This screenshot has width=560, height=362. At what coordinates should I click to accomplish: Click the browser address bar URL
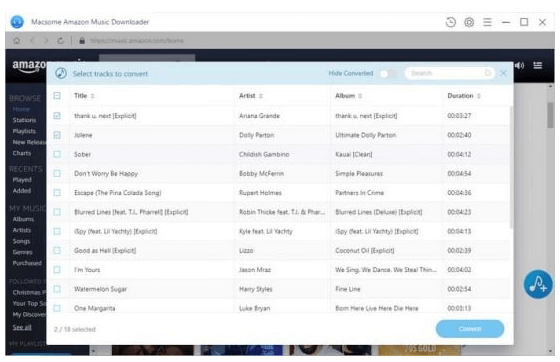click(137, 41)
